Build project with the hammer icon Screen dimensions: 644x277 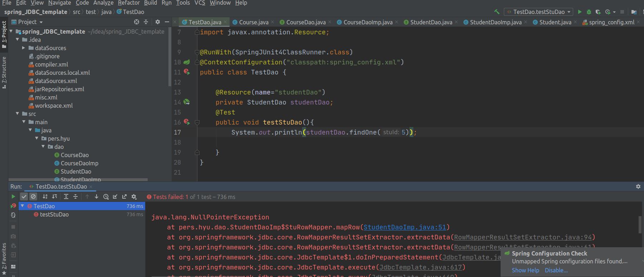(497, 12)
